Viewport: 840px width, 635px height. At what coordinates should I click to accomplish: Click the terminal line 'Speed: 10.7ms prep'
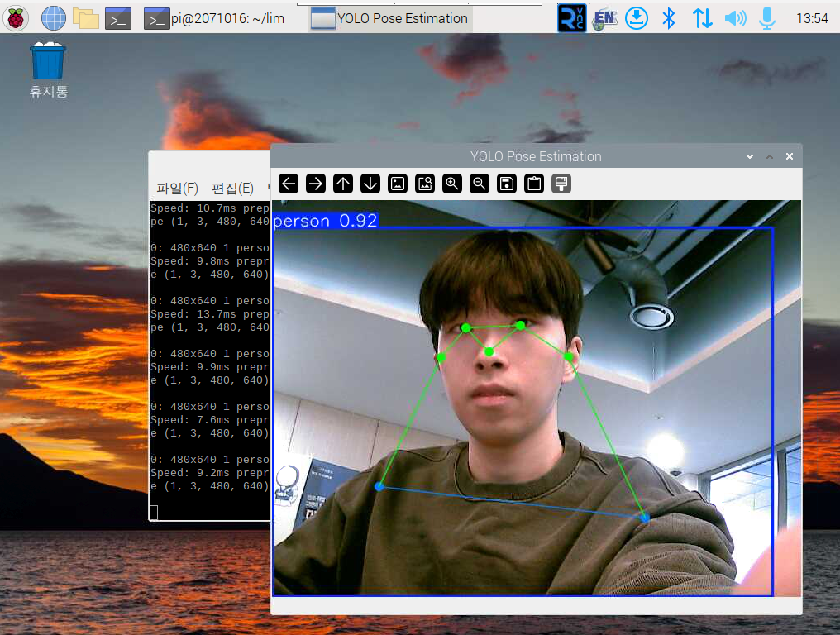[209, 208]
